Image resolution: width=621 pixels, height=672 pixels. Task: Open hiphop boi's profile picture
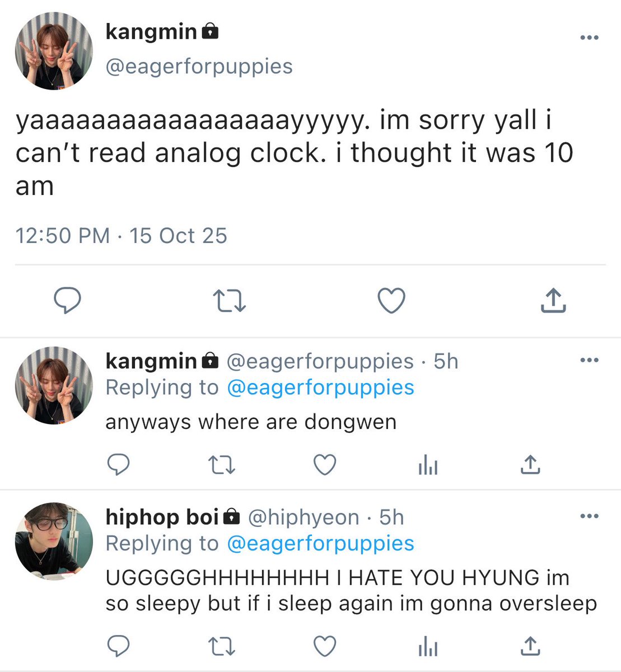click(54, 541)
